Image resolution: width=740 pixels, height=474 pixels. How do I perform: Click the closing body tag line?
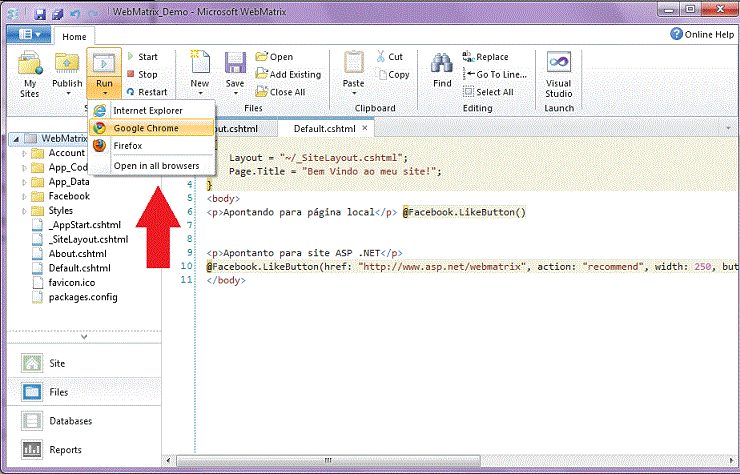(226, 280)
